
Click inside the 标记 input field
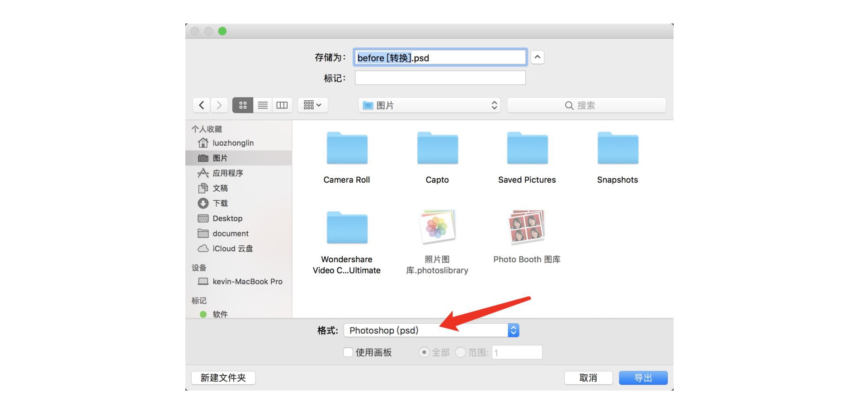[440, 77]
